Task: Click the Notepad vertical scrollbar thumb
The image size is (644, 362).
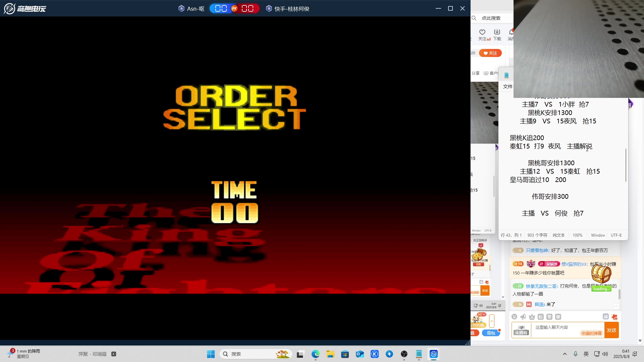Action: pyautogui.click(x=626, y=165)
